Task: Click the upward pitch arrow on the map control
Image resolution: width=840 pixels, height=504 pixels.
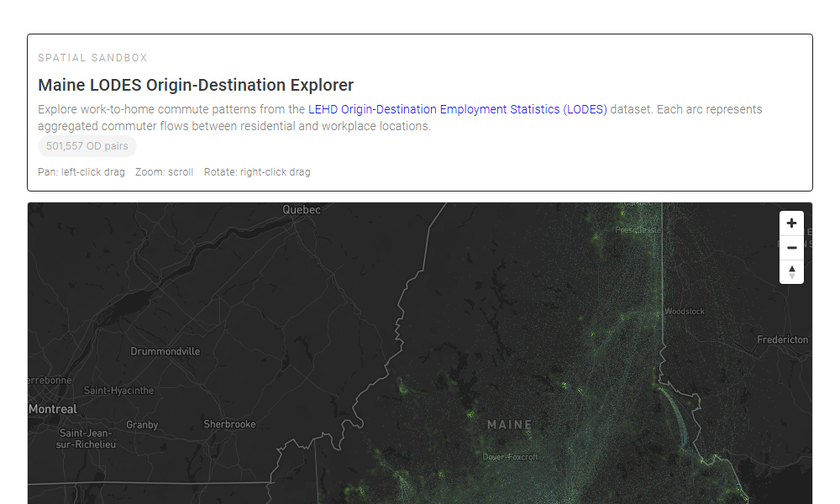Action: click(x=791, y=267)
